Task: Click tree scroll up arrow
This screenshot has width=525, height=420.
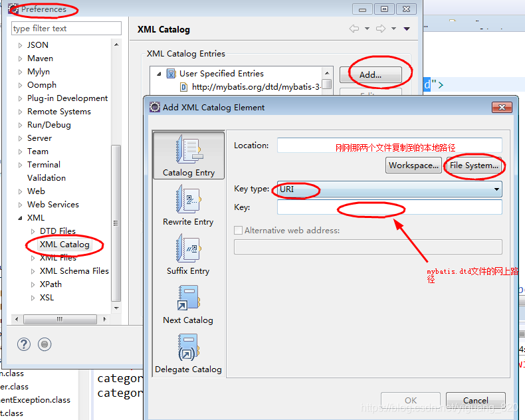Action: [116, 45]
